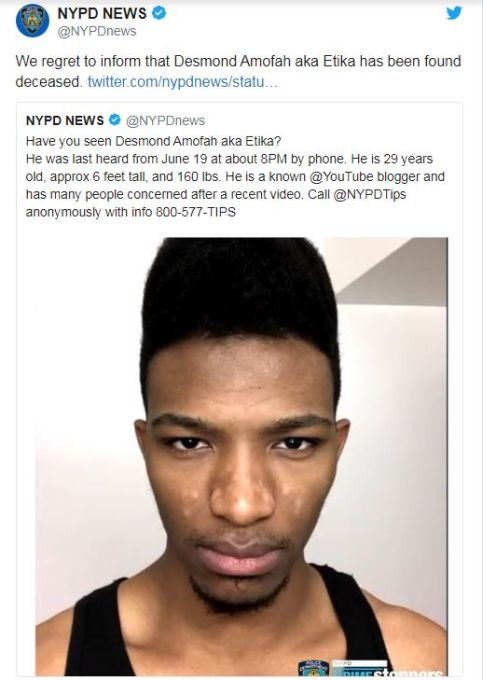483x680 pixels.
Task: Click the Crime Stoppers watermark on the photo
Action: point(388,669)
